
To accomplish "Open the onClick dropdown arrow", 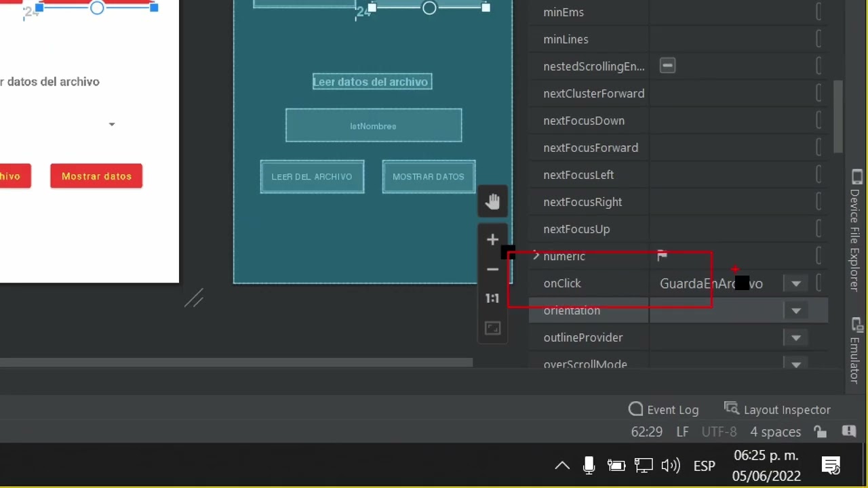I will (796, 283).
